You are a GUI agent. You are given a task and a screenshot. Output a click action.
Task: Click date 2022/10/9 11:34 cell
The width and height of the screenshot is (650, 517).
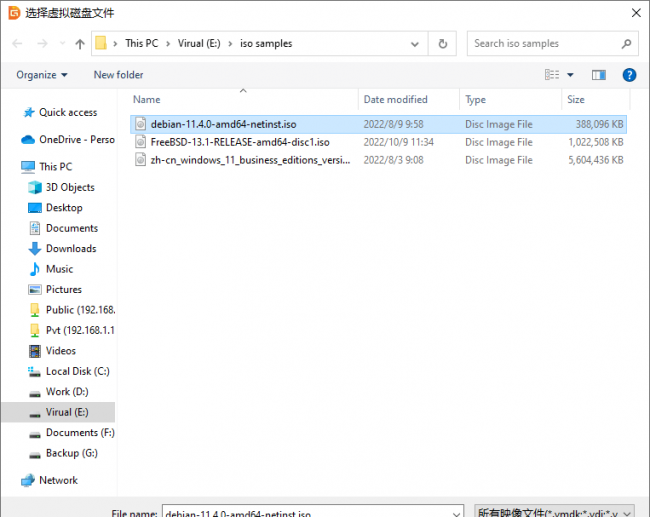tap(398, 142)
